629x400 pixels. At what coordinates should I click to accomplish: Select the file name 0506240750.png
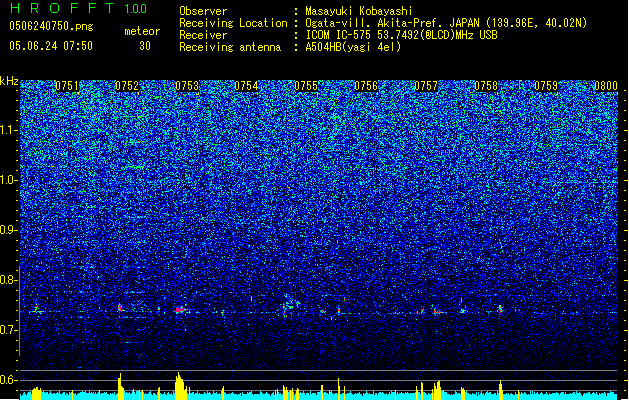click(51, 26)
